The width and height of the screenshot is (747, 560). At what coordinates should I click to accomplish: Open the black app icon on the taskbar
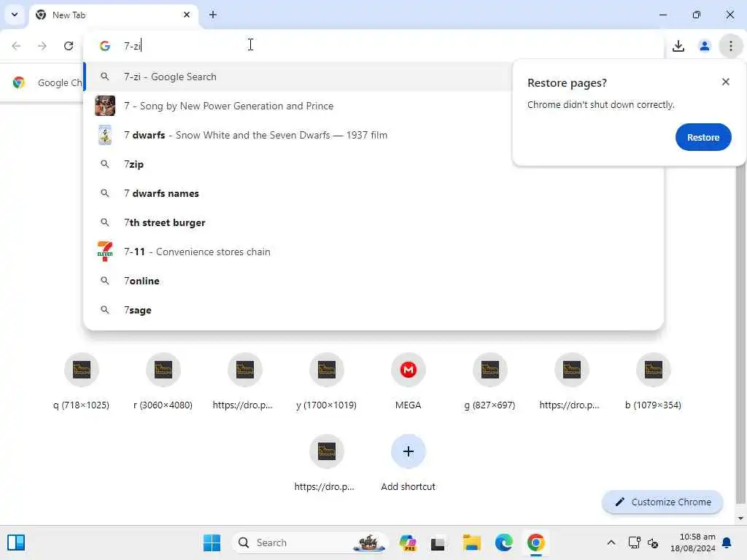(438, 543)
